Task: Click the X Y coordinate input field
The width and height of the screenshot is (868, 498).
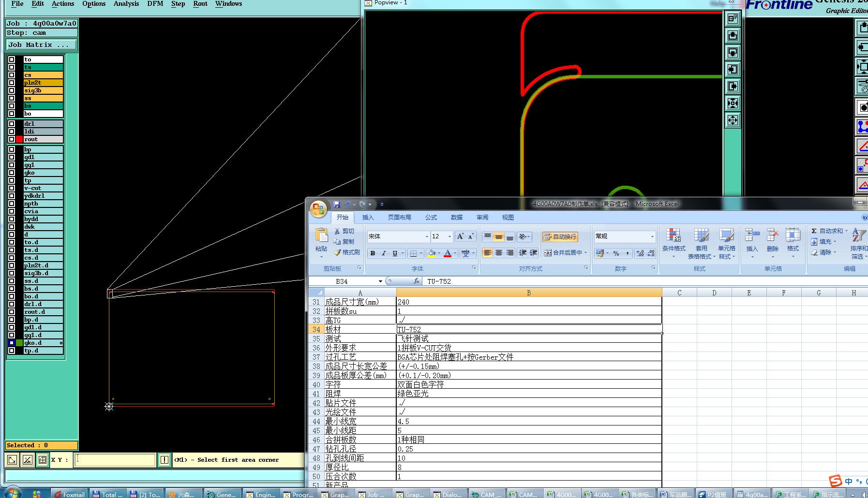Action: coord(115,460)
